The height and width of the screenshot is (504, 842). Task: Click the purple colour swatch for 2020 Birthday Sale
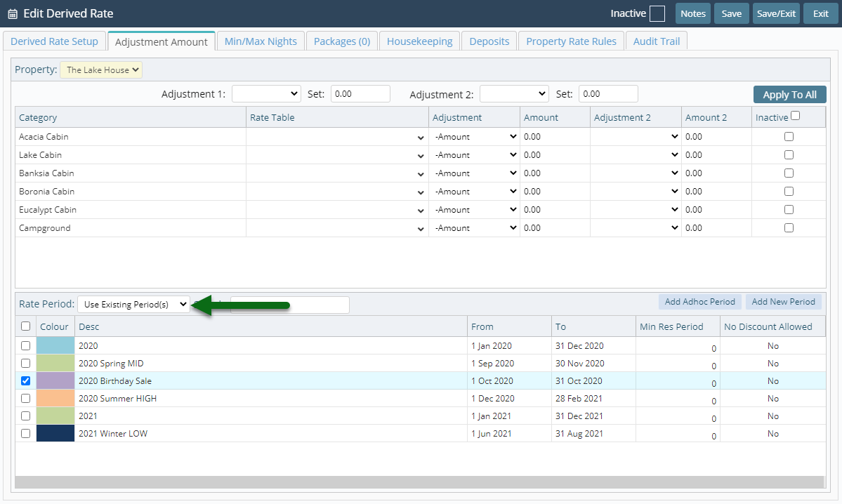coord(55,381)
